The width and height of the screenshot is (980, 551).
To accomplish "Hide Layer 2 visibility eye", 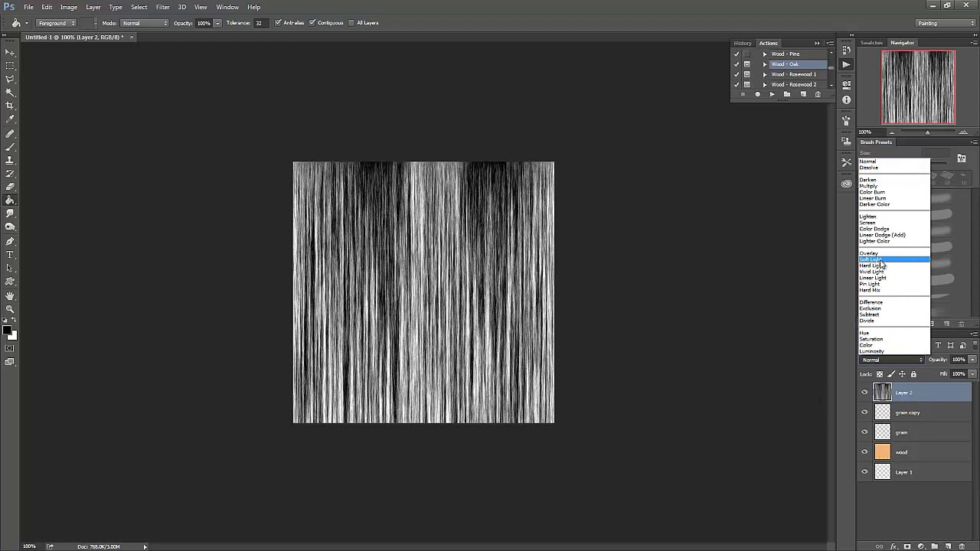I will click(x=865, y=393).
